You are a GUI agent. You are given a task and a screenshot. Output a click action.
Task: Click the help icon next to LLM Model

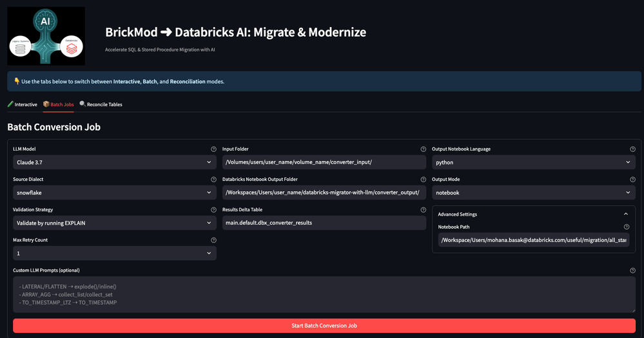point(213,149)
